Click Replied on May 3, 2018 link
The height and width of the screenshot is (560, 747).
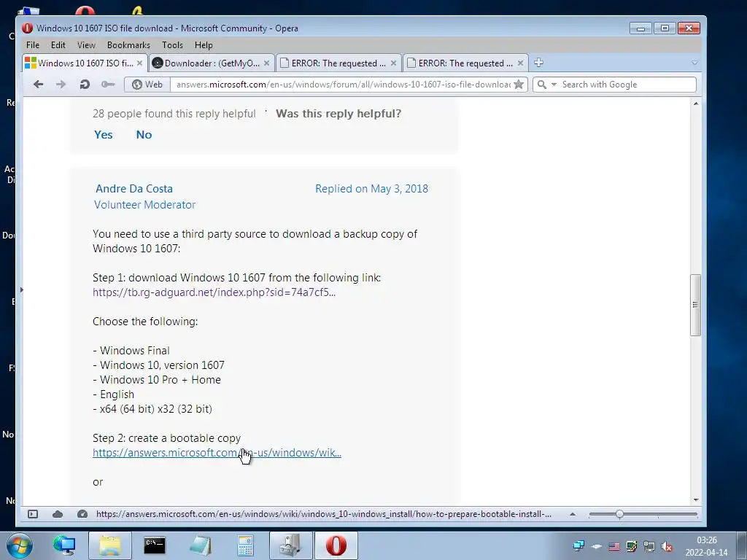pyautogui.click(x=371, y=189)
